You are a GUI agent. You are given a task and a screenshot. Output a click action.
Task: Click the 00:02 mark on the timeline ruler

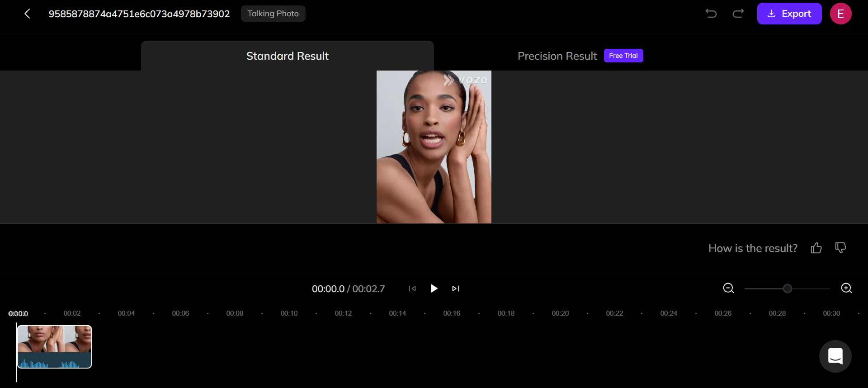click(72, 313)
